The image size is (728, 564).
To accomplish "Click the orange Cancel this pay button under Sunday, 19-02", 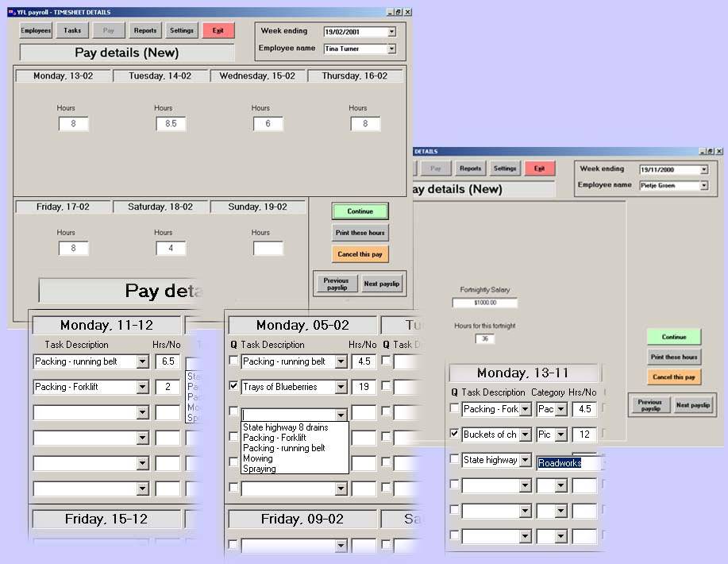I will pos(360,254).
